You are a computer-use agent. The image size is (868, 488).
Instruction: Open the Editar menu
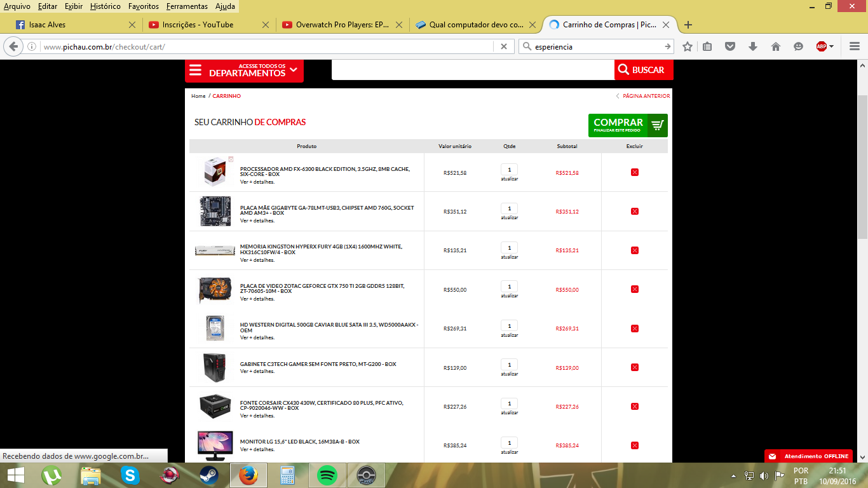[48, 6]
